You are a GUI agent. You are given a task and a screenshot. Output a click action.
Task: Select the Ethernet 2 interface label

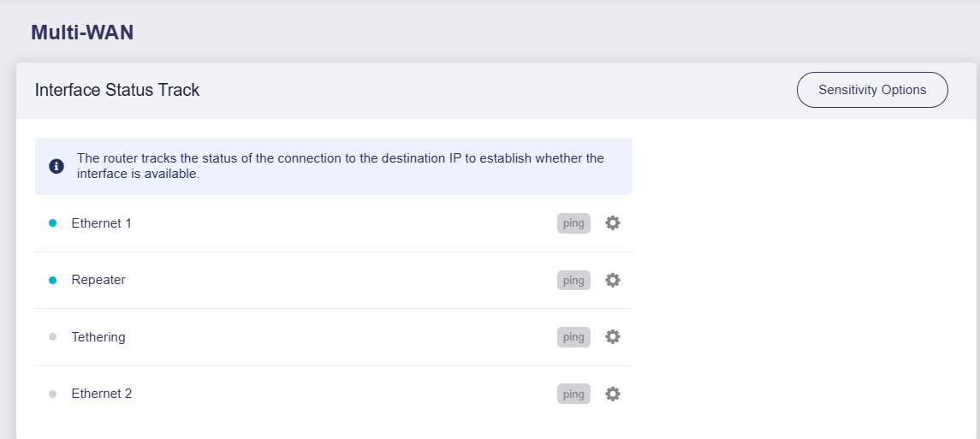101,394
